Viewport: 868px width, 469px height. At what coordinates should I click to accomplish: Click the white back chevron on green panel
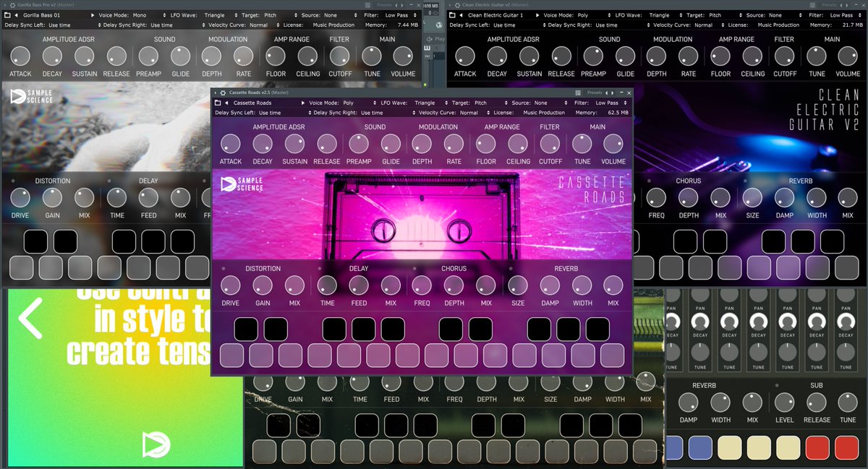coord(30,318)
